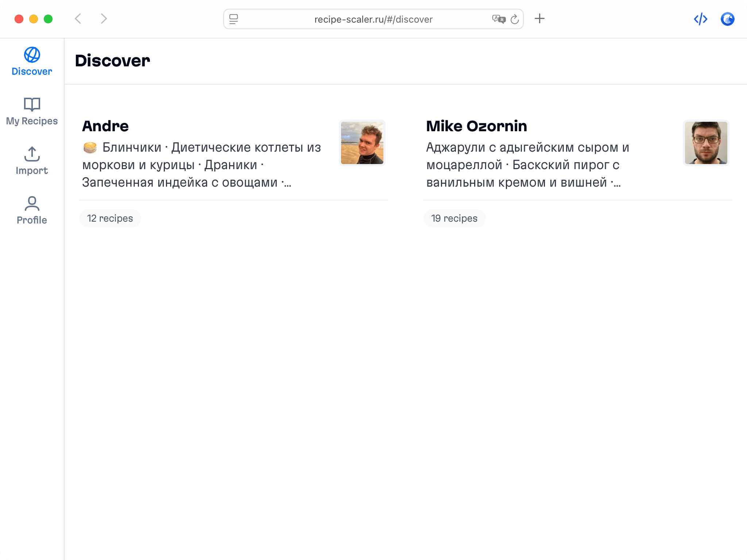Go back with the back arrow
The width and height of the screenshot is (747, 560).
pos(78,19)
